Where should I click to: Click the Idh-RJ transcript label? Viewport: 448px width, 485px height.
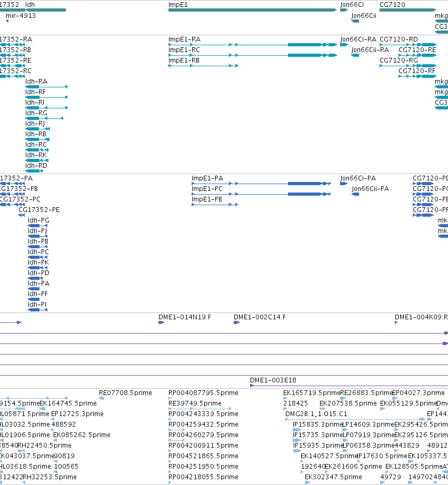(x=35, y=124)
